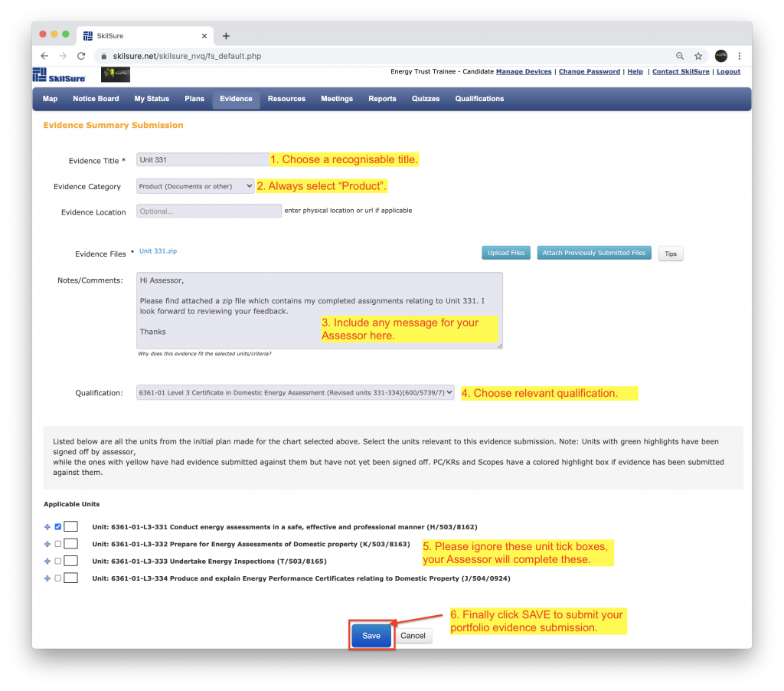
Task: Reload the page with refresh icon
Action: pos(81,56)
